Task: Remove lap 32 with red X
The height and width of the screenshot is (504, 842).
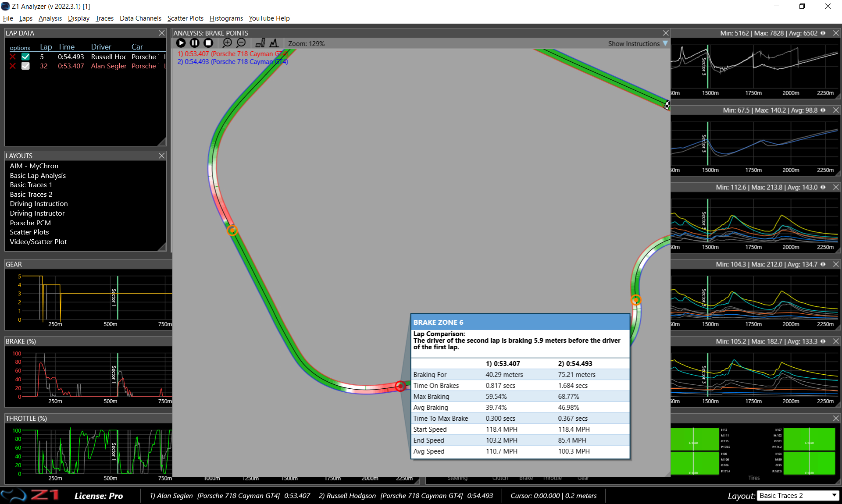Action: [x=13, y=66]
